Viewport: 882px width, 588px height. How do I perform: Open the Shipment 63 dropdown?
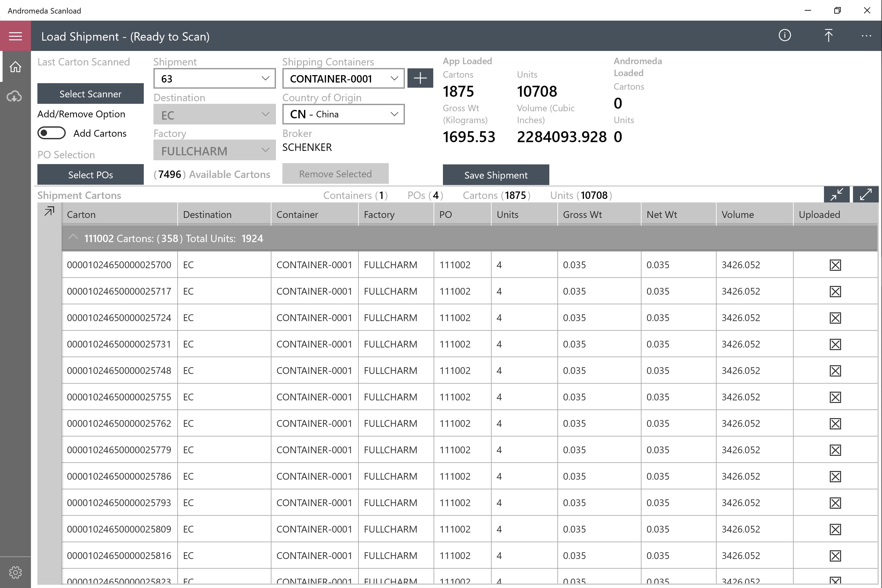[x=214, y=79]
